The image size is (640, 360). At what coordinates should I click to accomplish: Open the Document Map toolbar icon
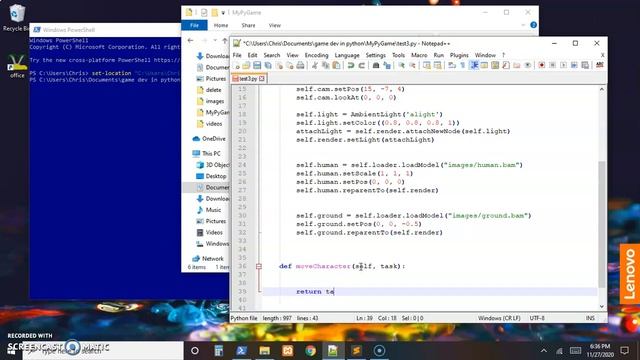coord(495,65)
